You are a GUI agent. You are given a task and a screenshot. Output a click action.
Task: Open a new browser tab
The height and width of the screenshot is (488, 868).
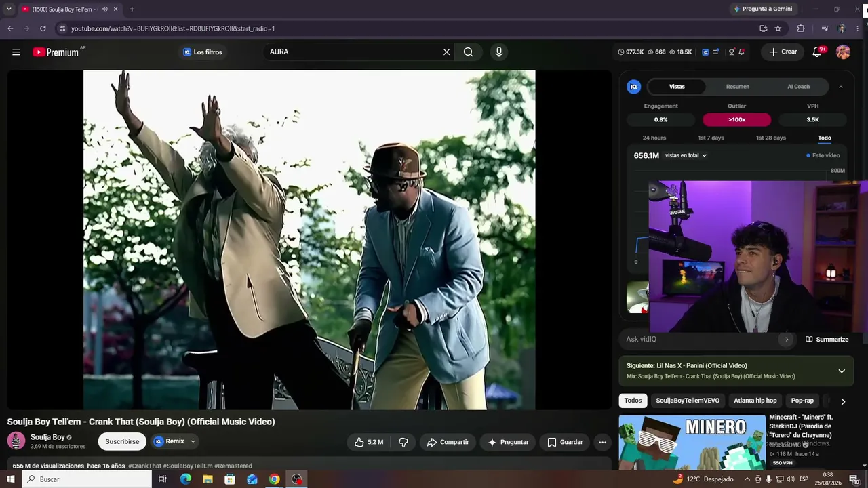tap(132, 9)
